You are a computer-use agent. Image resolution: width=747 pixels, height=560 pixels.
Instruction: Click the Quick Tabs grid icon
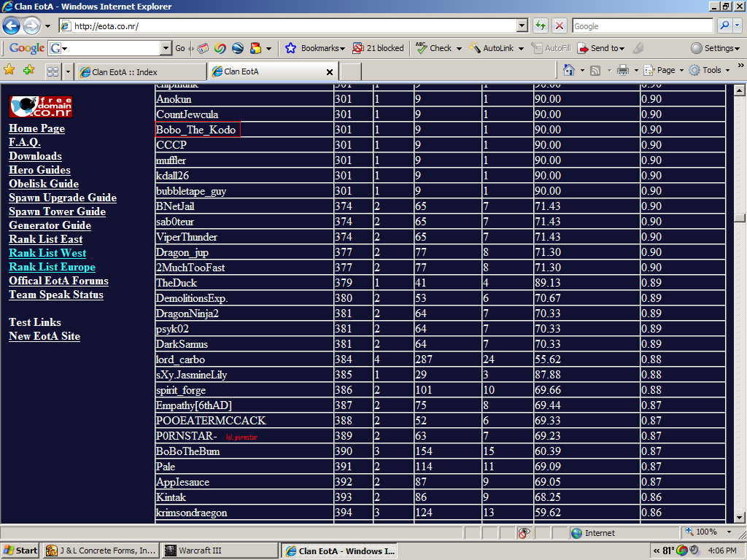point(53,71)
